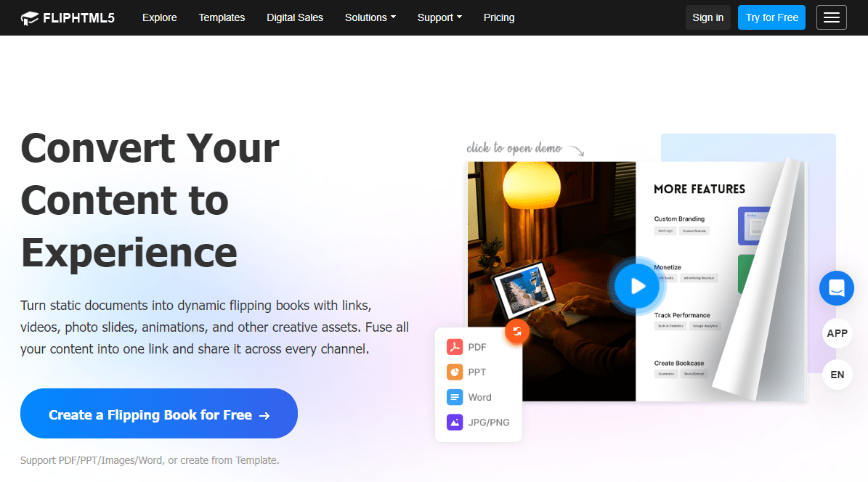Go to the Explore page

159,17
